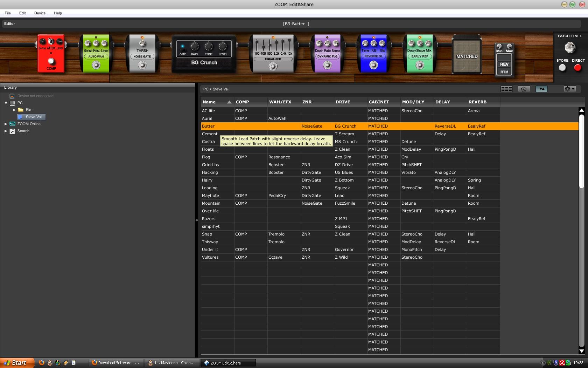Screen dimensions: 588x368
Task: Click the scroll up arrow of patch list
Action: coord(582,110)
